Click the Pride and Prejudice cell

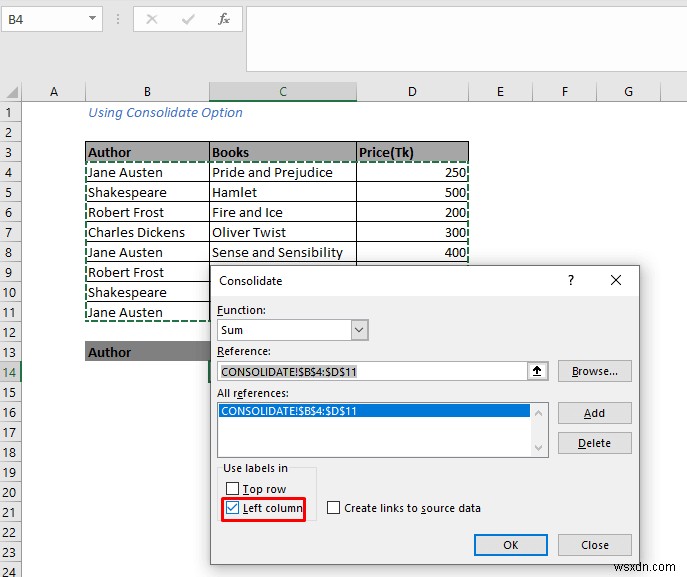283,172
